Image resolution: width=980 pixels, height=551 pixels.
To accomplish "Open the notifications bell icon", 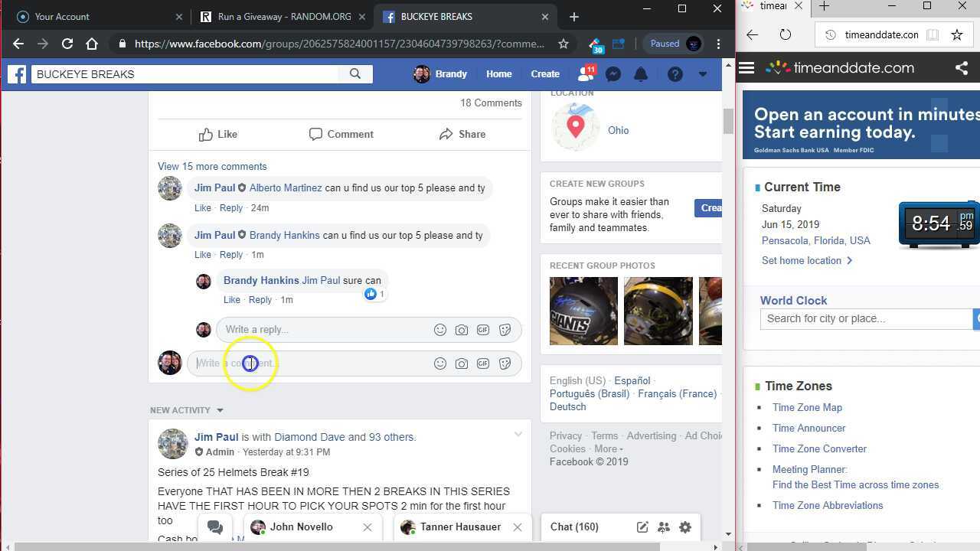I will [641, 74].
